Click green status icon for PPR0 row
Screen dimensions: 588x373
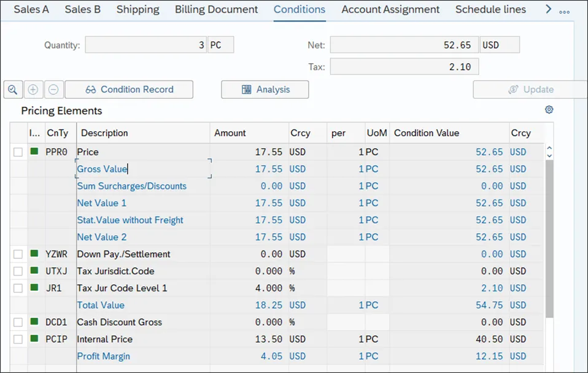coord(34,152)
